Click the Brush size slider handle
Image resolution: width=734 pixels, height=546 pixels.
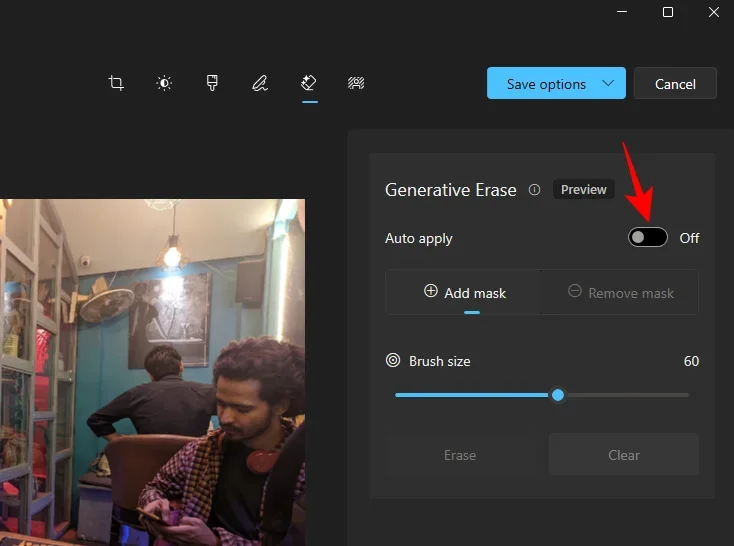558,395
